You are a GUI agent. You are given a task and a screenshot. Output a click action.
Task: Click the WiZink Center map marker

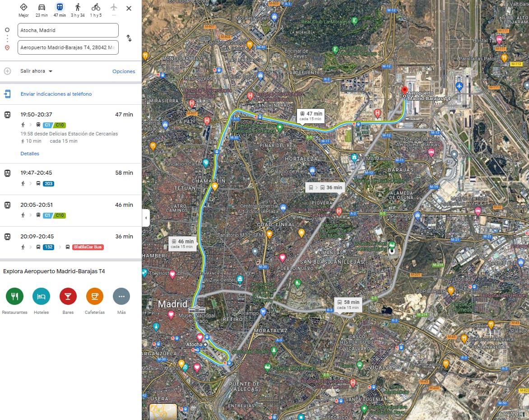pyautogui.click(x=240, y=279)
